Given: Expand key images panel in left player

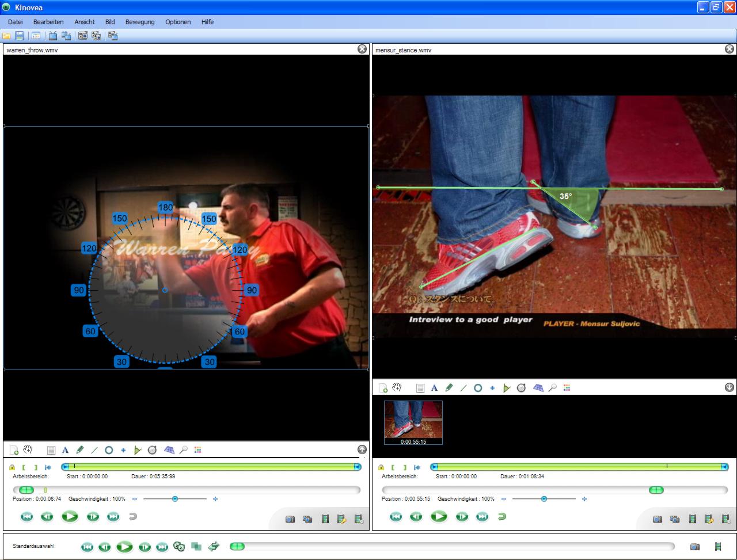Looking at the screenshot, I should click(x=362, y=449).
